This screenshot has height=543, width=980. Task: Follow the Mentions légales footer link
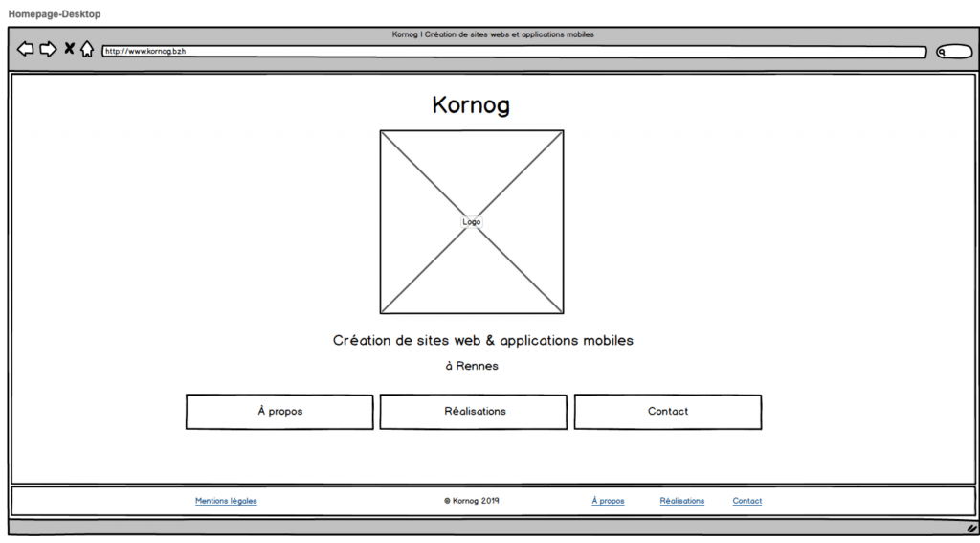[226, 501]
